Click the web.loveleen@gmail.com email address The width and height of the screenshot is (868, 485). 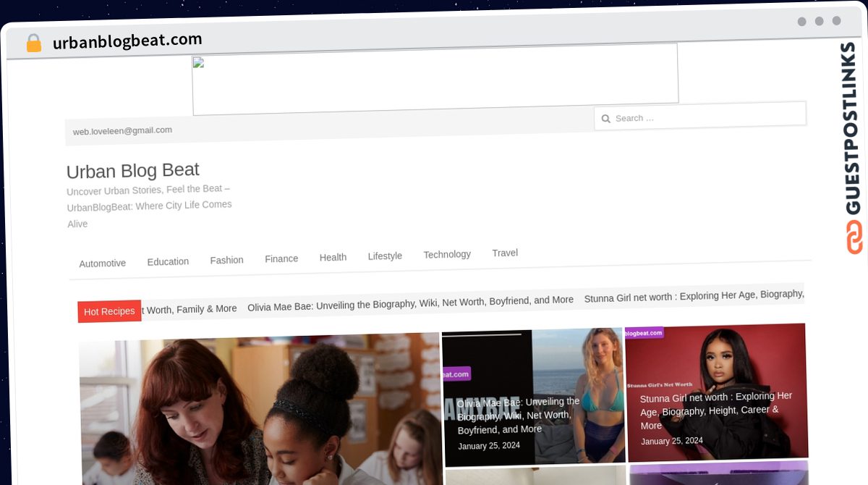coord(122,131)
